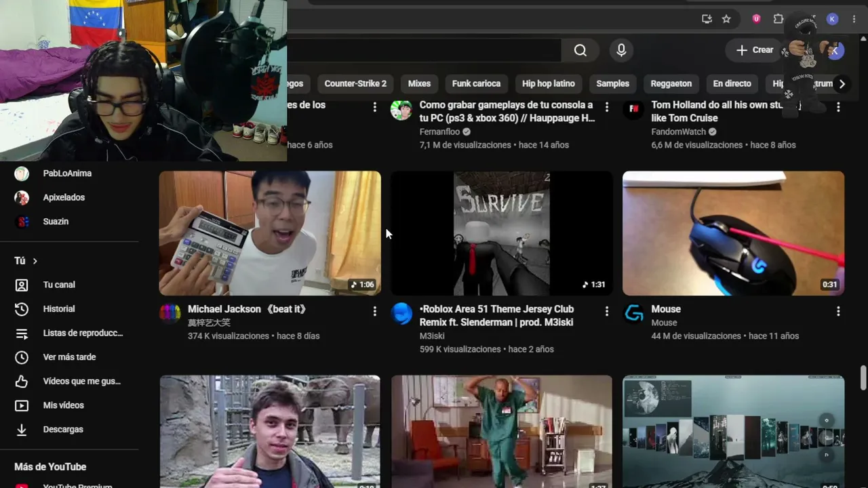Click the Michael Jackson video's channel avatar
868x488 pixels.
[170, 314]
